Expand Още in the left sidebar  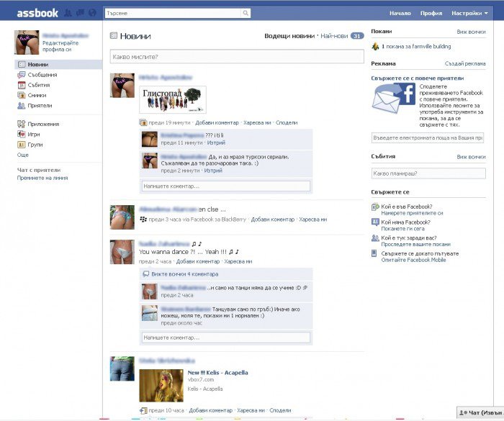[23, 155]
